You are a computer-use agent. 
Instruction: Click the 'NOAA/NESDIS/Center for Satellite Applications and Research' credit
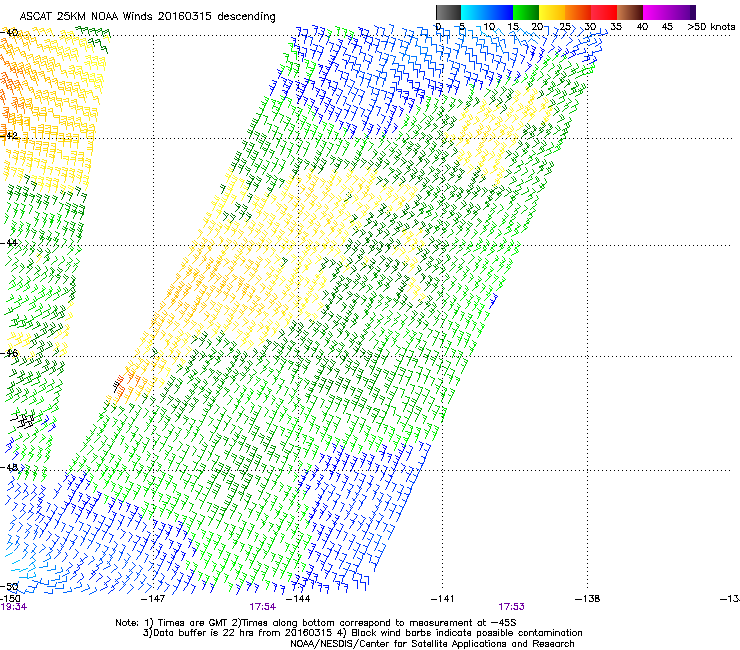432,644
